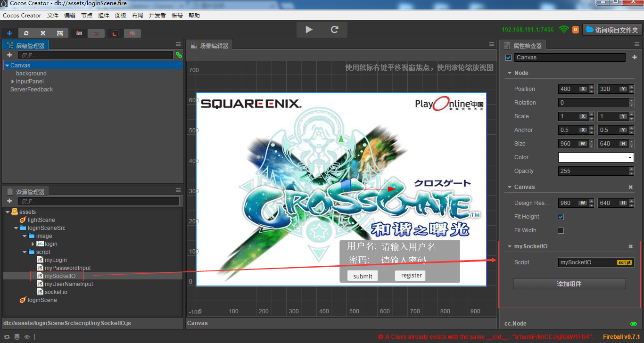This screenshot has width=644, height=343.
Task: Click the refresh preview button
Action: 335,30
